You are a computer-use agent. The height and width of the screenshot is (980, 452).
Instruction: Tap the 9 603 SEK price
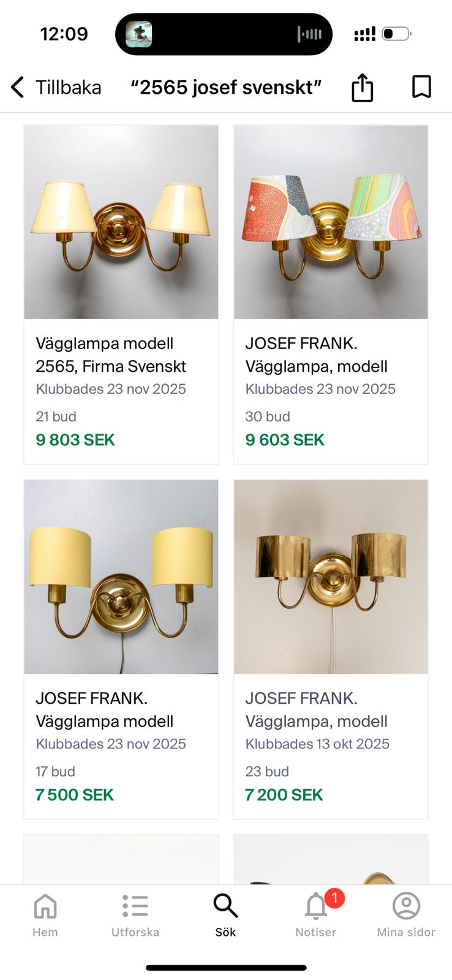click(285, 440)
